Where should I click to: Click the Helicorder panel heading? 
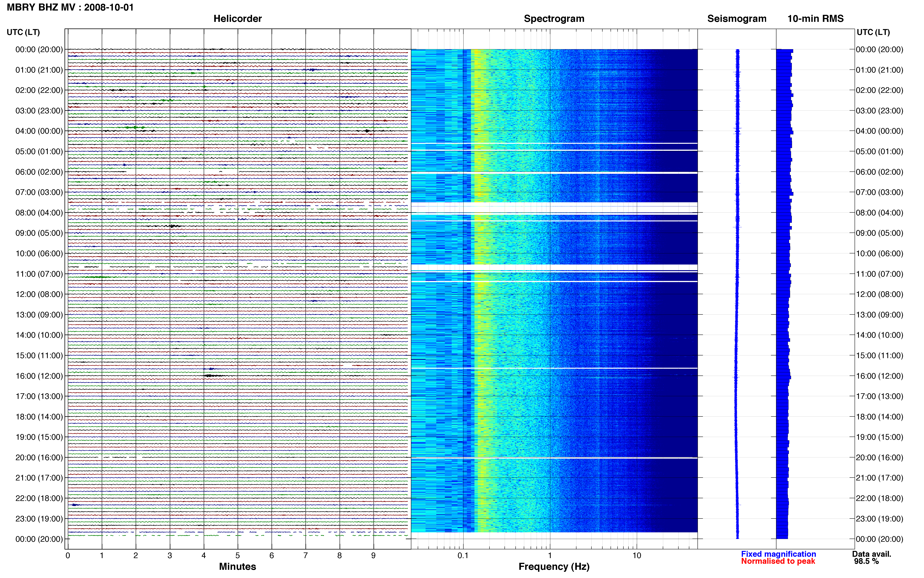coord(237,19)
